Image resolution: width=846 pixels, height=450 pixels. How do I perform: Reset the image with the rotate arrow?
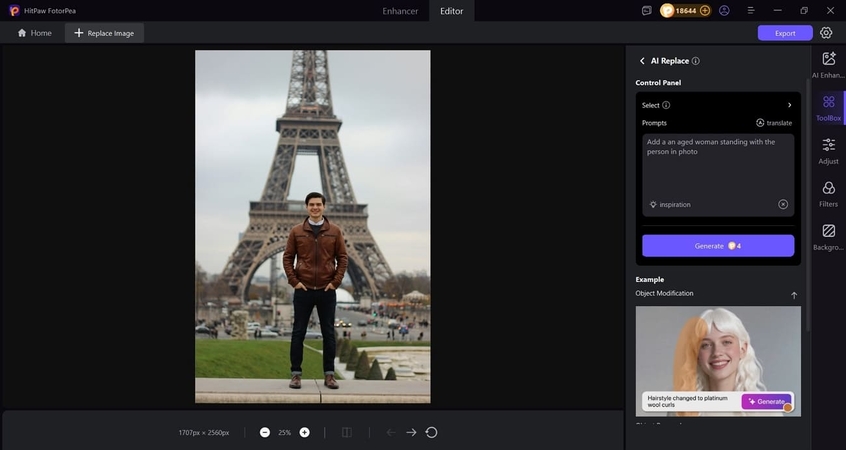tap(431, 432)
